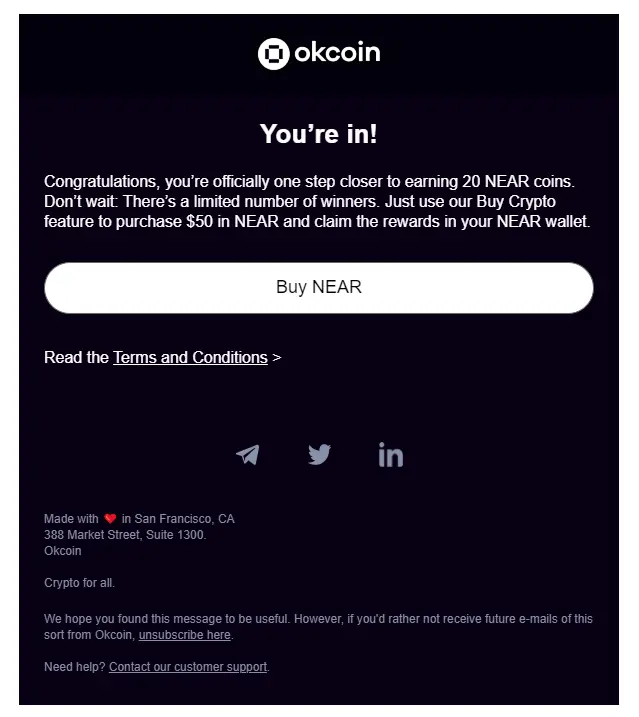
Task: Click the Okcoin circular logo icon
Action: [274, 54]
